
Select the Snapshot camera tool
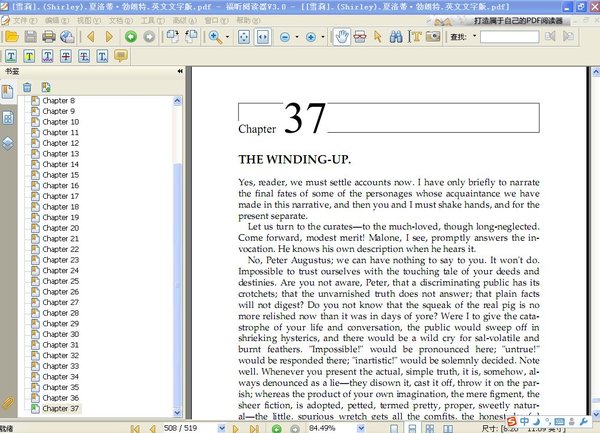click(x=433, y=37)
